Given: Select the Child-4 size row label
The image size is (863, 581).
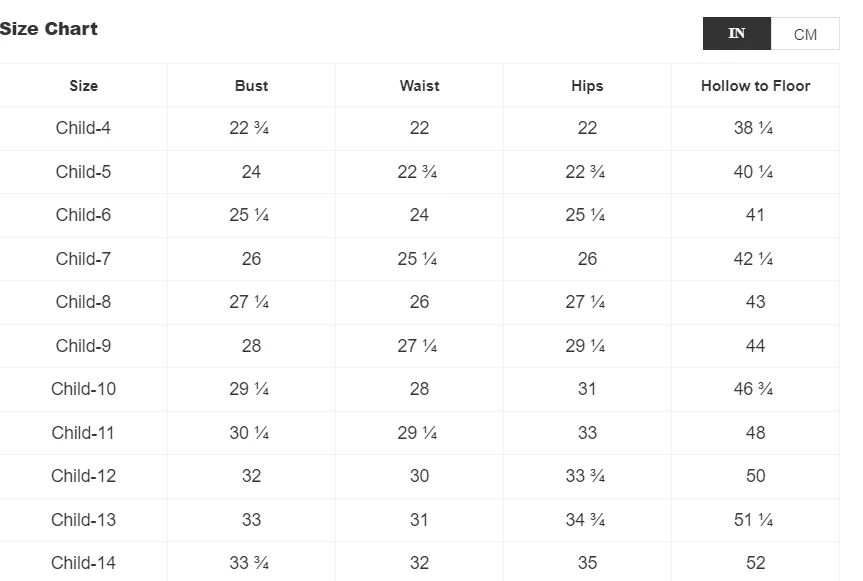Looking at the screenshot, I should coord(83,128).
